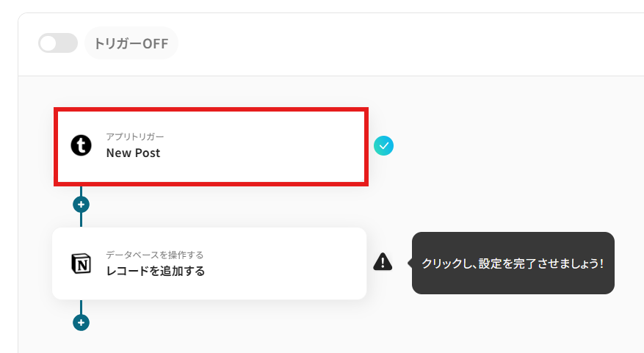Click the データベースを操作する label text
Screen dimensions: 644x353
click(x=154, y=255)
